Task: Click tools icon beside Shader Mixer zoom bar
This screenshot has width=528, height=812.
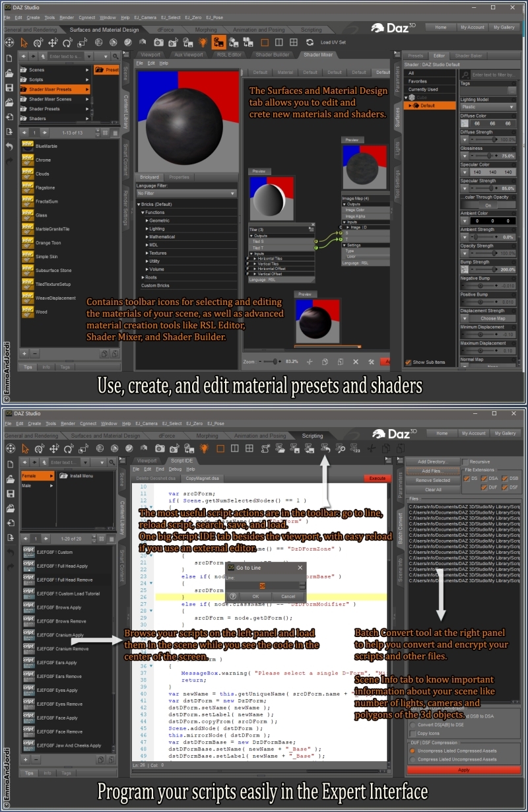Action: click(x=371, y=362)
